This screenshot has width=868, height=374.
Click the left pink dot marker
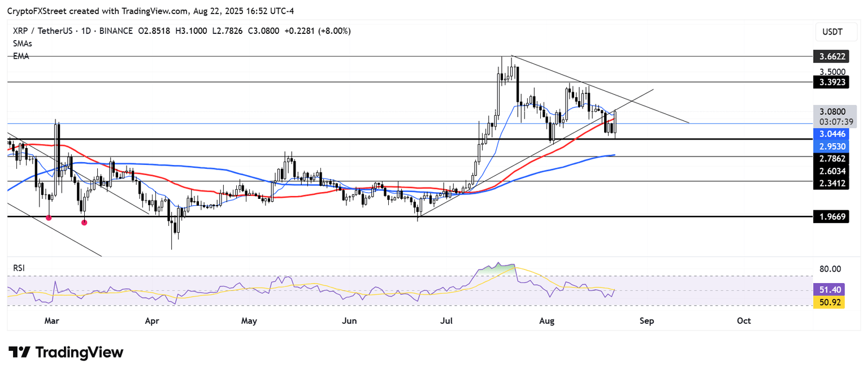[50, 218]
